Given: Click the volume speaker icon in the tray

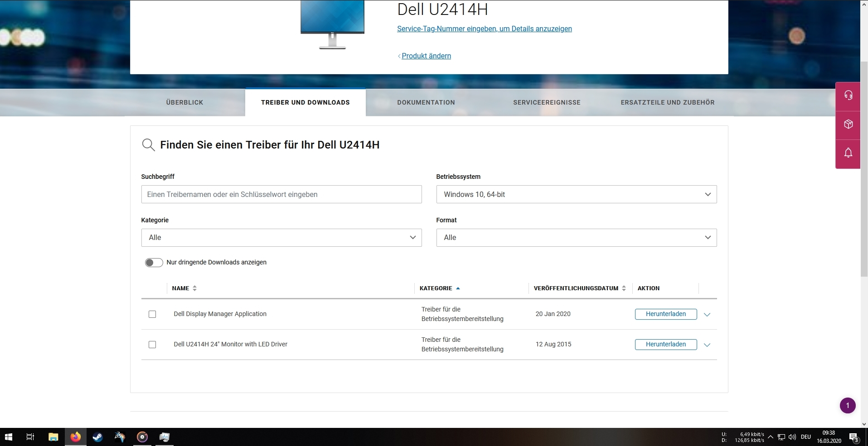Looking at the screenshot, I should pyautogui.click(x=792, y=437).
